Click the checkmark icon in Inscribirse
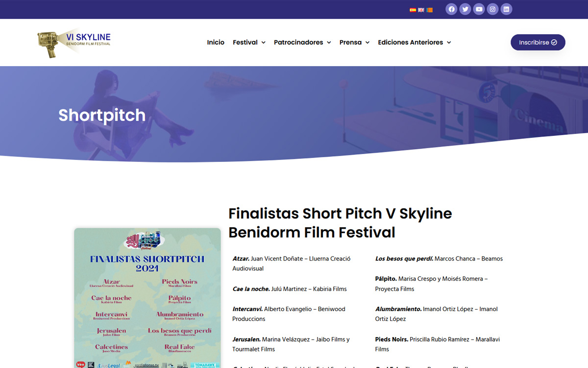Viewport: 588px width, 368px height. point(554,42)
